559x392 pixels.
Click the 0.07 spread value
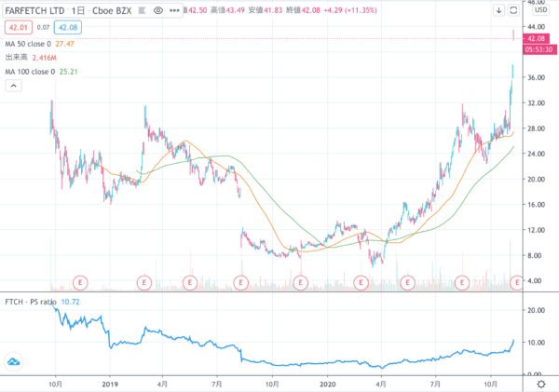(x=43, y=27)
